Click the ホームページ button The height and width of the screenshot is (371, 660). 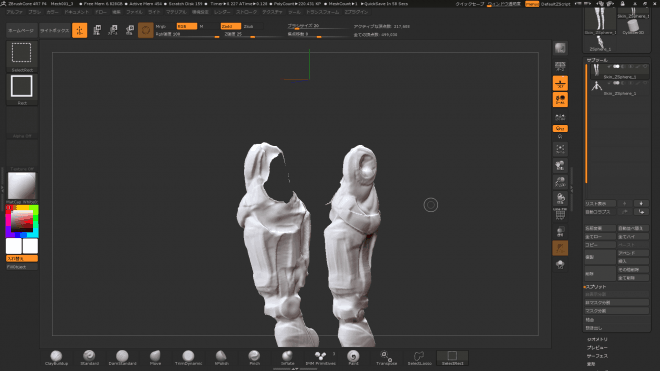click(21, 31)
